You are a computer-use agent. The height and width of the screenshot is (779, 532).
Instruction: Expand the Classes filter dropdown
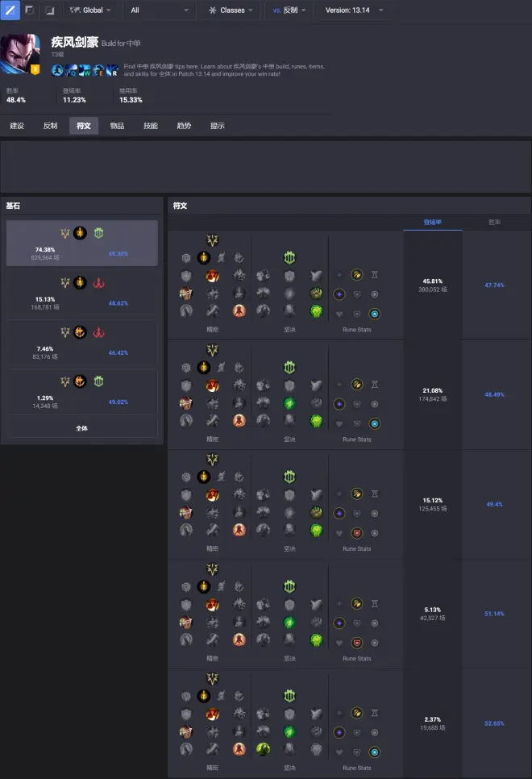click(231, 10)
